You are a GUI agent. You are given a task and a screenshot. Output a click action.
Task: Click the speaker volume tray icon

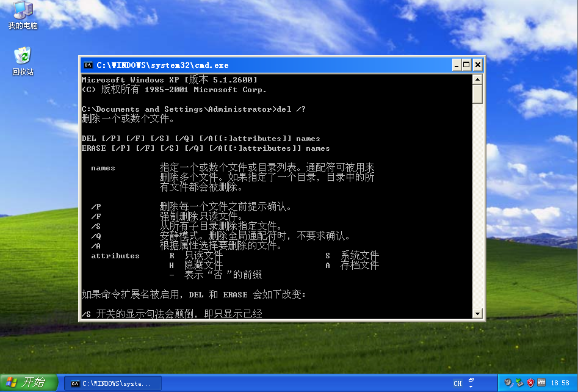pyautogui.click(x=508, y=383)
